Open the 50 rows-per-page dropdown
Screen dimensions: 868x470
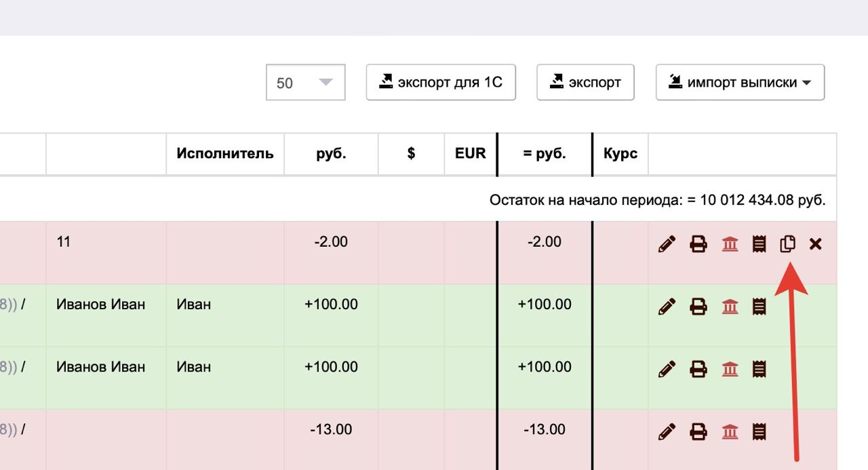click(306, 82)
